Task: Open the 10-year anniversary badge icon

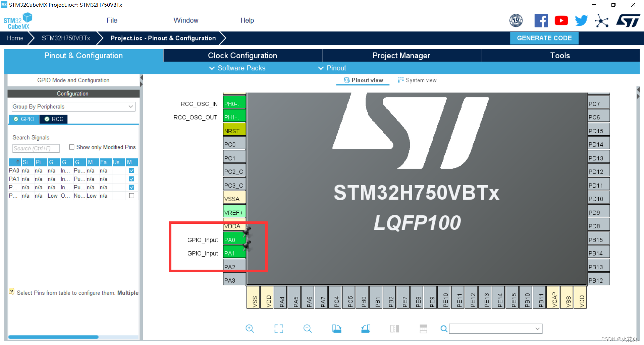Action: 516,20
